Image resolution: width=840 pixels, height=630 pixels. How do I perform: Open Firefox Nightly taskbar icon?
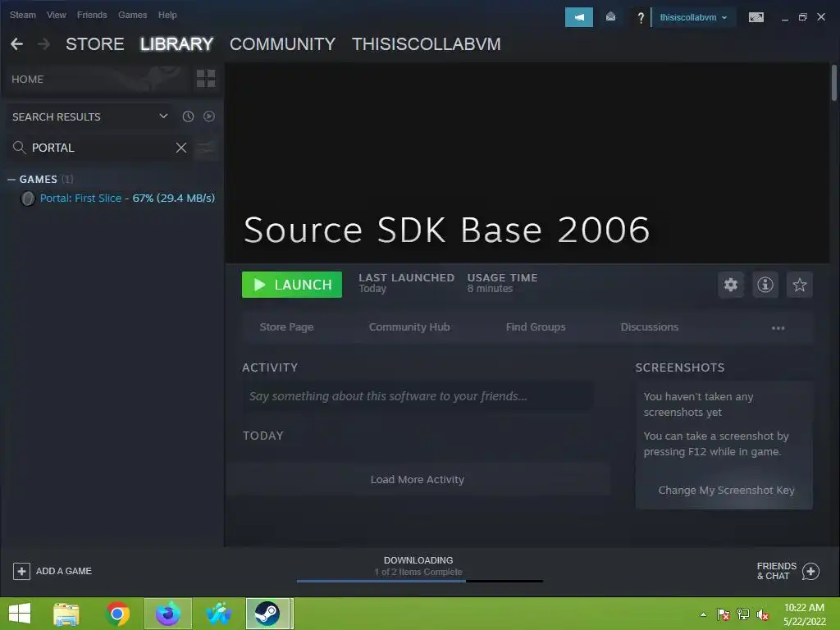pos(167,614)
